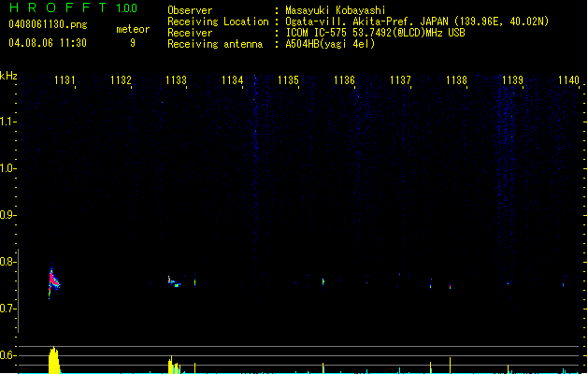Viewport: 588px width, 374px height.
Task: Click the 1139 time axis marker
Action: point(512,80)
